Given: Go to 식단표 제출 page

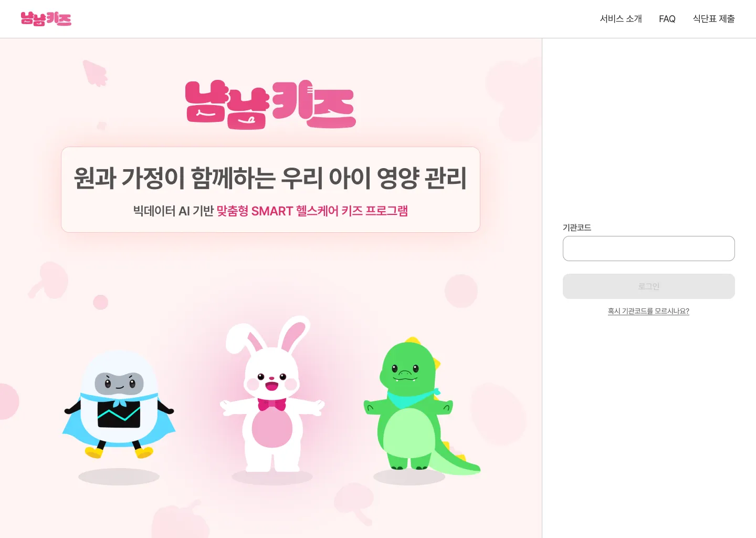Looking at the screenshot, I should coord(713,19).
